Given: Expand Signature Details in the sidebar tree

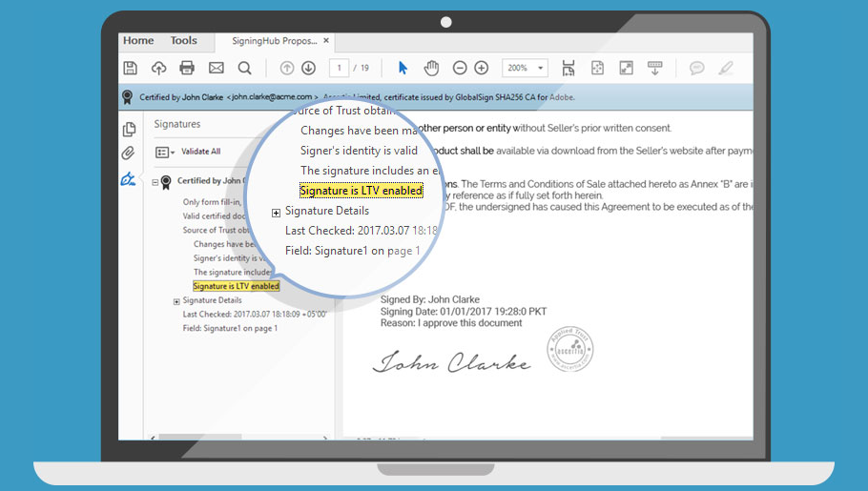Looking at the screenshot, I should pyautogui.click(x=176, y=301).
